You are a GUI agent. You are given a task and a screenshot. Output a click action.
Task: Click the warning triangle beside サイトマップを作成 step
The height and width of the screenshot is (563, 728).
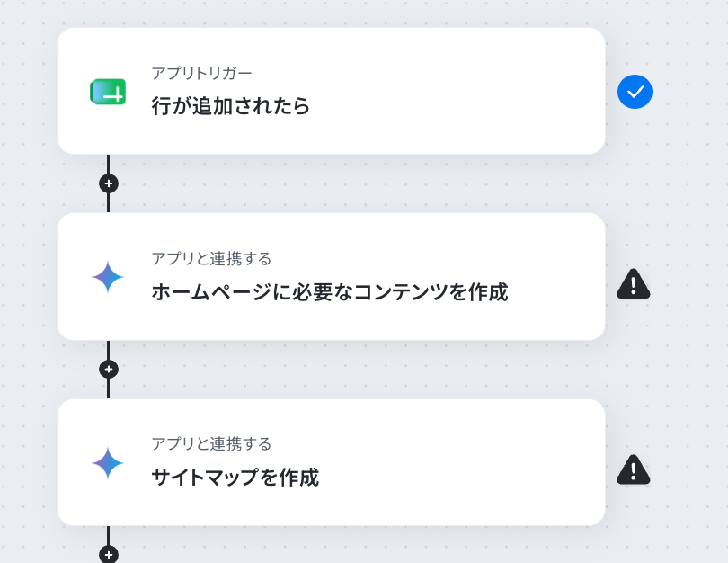tap(634, 469)
